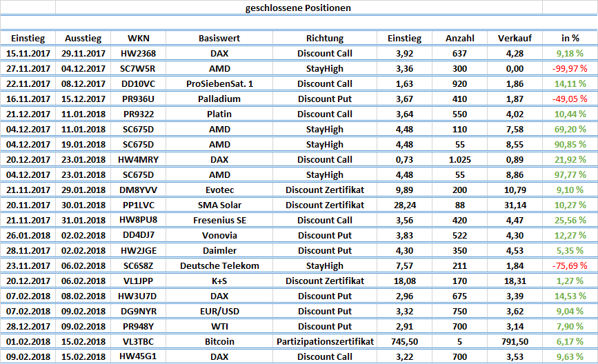Click the Anzahl column header
This screenshot has height=364, width=598.
click(460, 38)
